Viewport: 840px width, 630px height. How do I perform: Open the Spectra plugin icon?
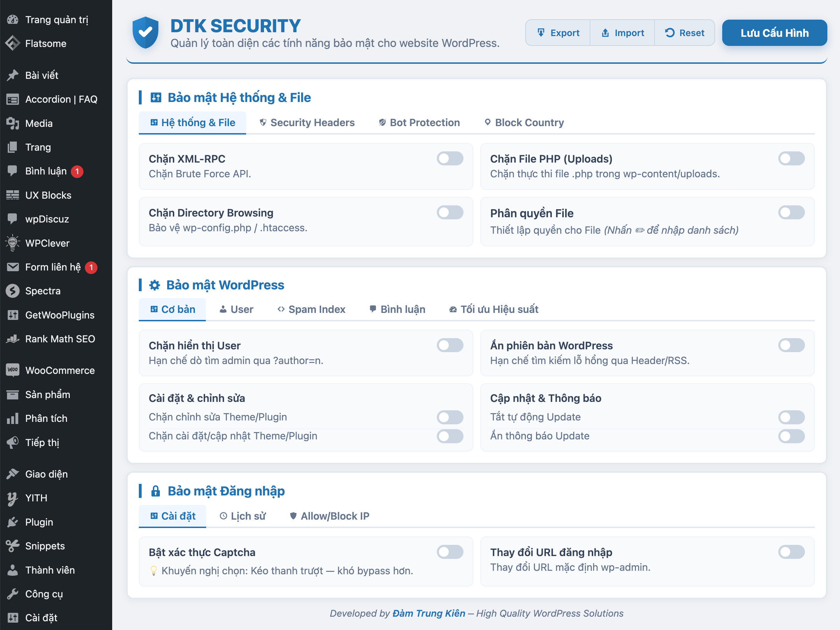[x=13, y=291]
